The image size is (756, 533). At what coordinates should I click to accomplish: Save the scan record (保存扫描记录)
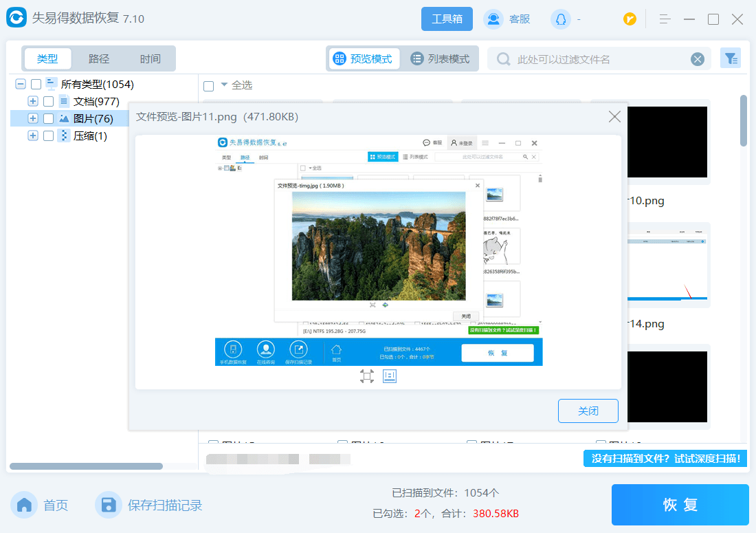[x=149, y=505]
